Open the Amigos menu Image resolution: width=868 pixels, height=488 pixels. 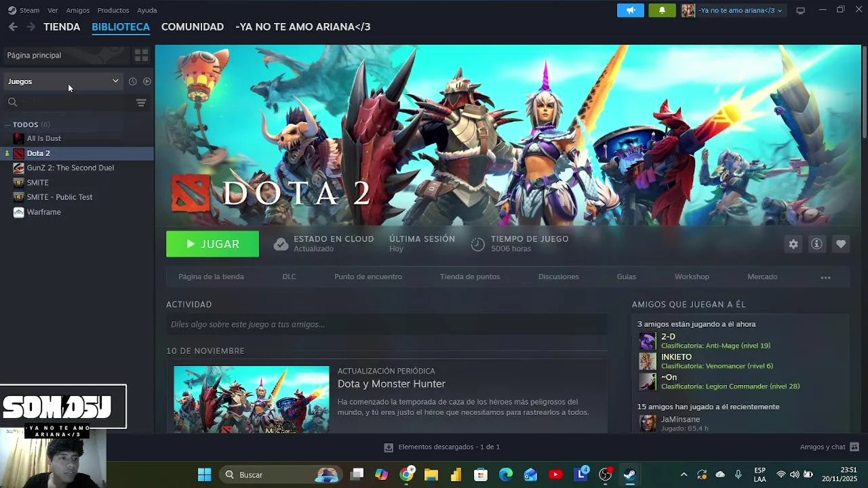(x=78, y=10)
